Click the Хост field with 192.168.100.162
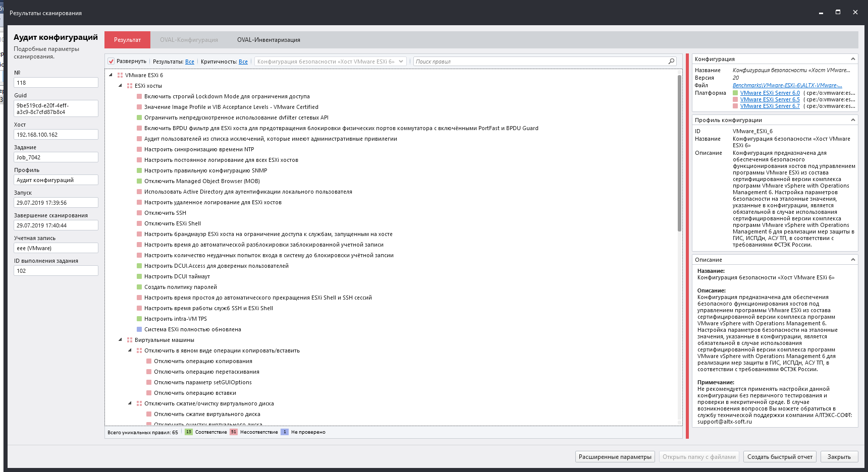Viewport: 868px width, 472px height. 56,135
